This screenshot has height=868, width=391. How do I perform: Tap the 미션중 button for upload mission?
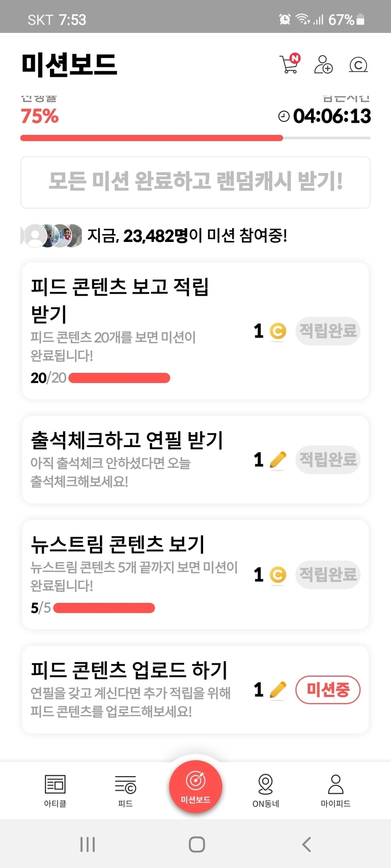click(x=328, y=690)
